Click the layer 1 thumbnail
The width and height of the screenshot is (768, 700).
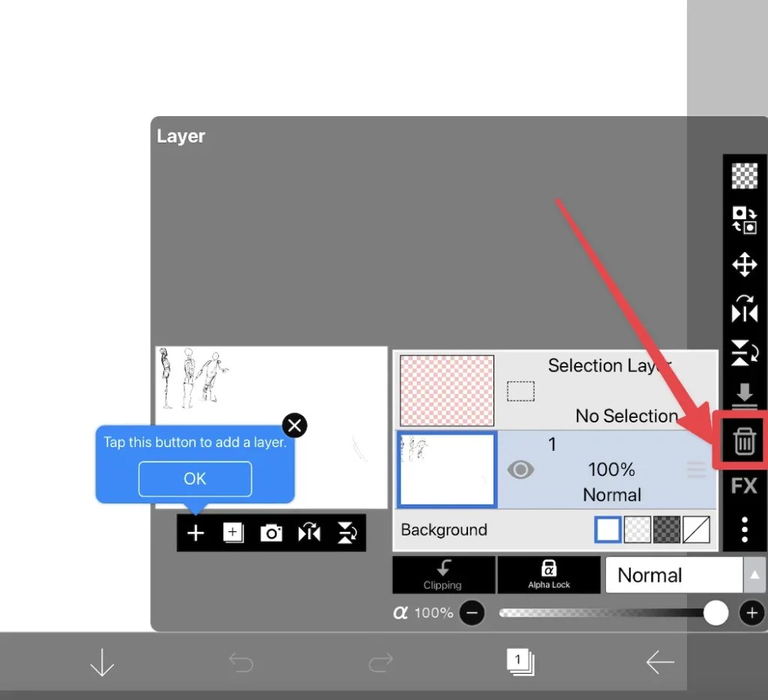coord(446,470)
